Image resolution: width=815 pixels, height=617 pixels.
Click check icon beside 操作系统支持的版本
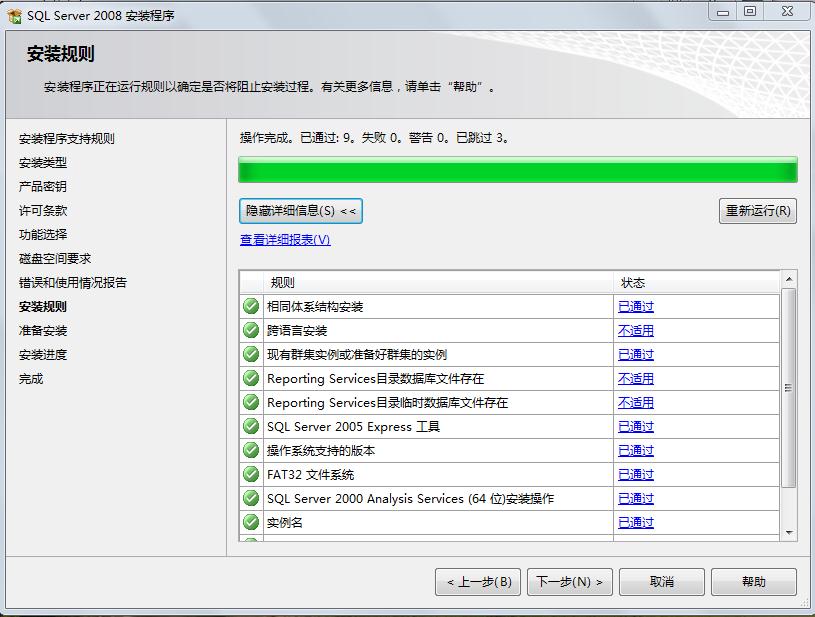[x=251, y=450]
